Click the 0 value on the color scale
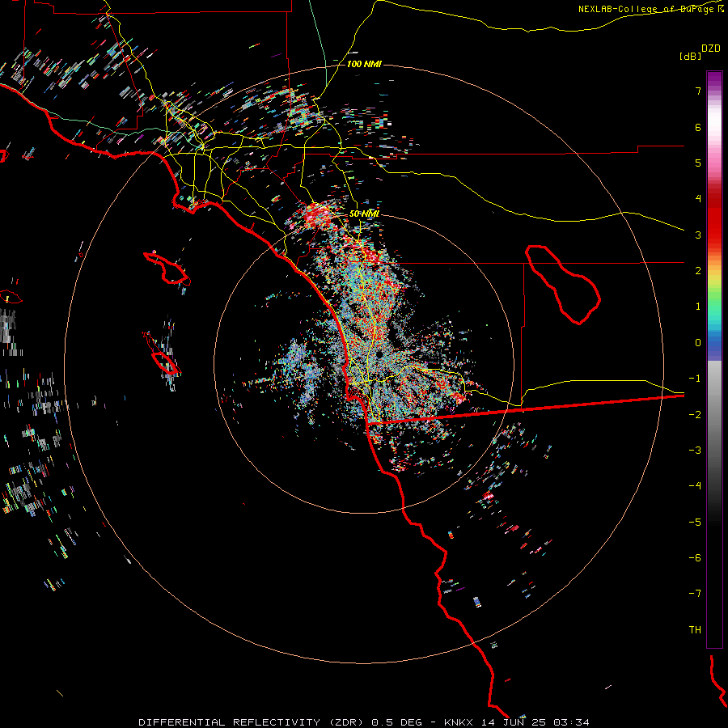Image resolution: width=728 pixels, height=728 pixels. click(698, 343)
